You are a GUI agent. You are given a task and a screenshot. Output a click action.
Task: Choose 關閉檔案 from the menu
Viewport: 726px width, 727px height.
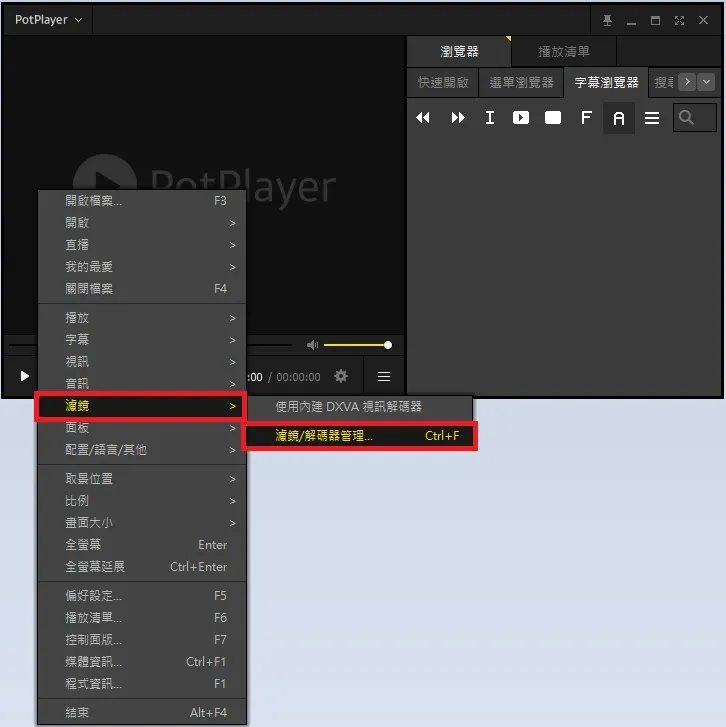point(142,289)
